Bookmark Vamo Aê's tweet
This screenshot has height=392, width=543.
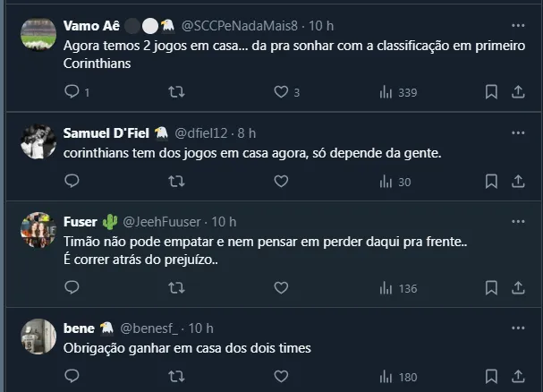coord(491,91)
